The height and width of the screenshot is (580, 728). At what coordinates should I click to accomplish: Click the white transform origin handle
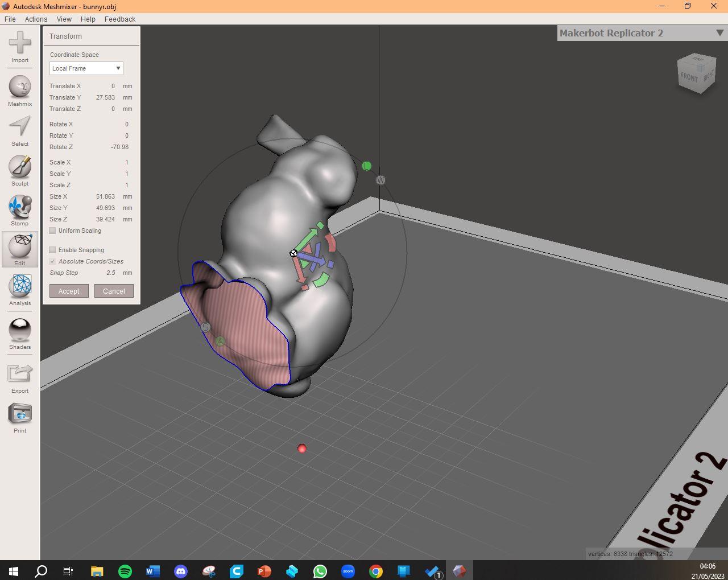(x=293, y=253)
